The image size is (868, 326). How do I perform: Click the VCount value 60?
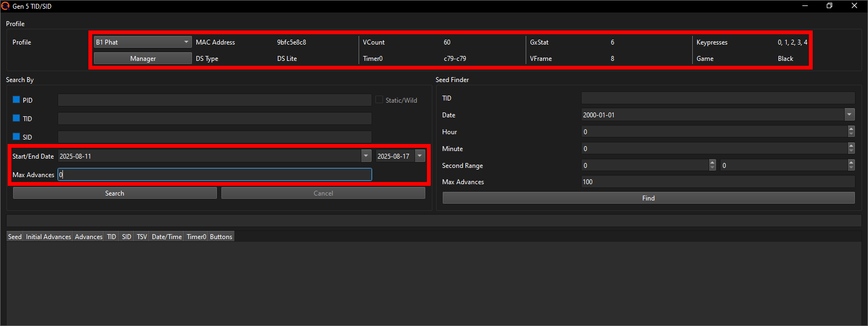pos(447,42)
